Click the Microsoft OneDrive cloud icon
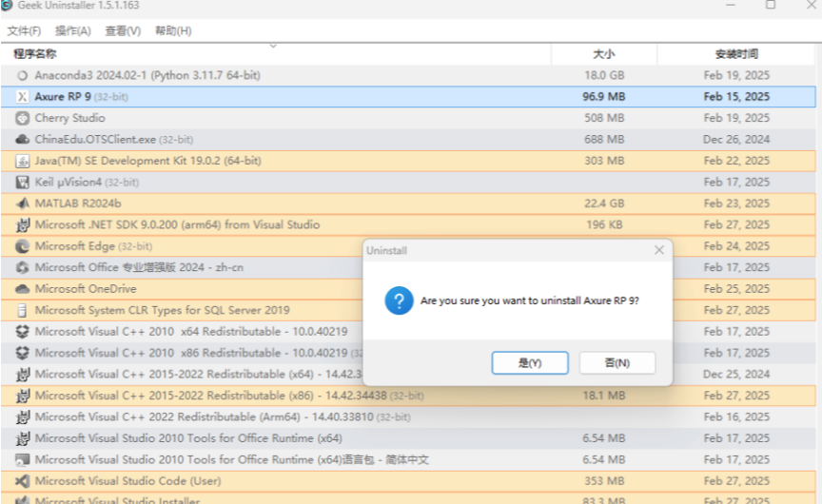822x504 pixels. (22, 289)
